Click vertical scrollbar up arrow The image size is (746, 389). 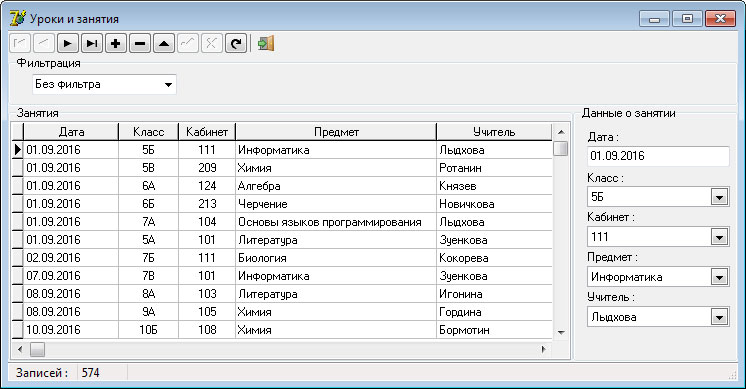[x=561, y=132]
